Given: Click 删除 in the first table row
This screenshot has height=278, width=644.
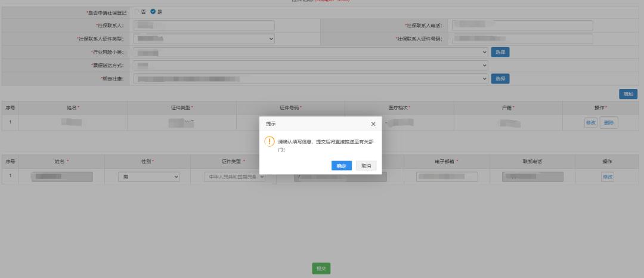Looking at the screenshot, I should click(609, 122).
